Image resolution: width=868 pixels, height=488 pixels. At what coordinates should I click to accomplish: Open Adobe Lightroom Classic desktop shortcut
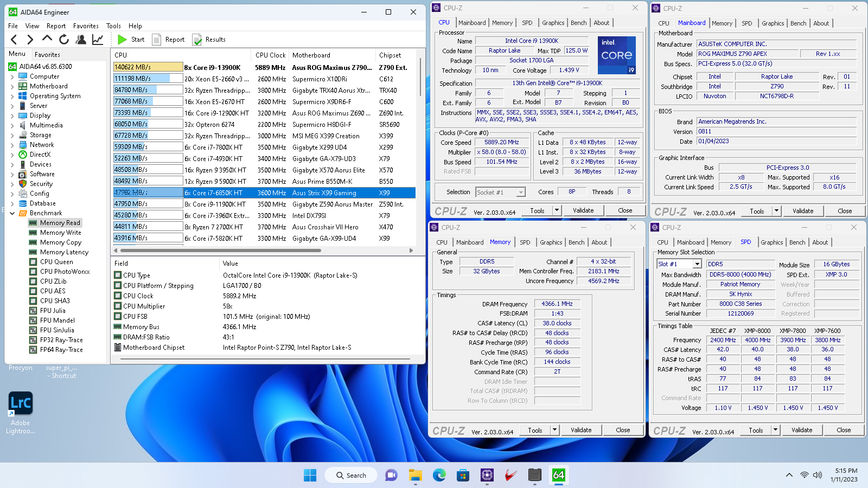pos(21,413)
